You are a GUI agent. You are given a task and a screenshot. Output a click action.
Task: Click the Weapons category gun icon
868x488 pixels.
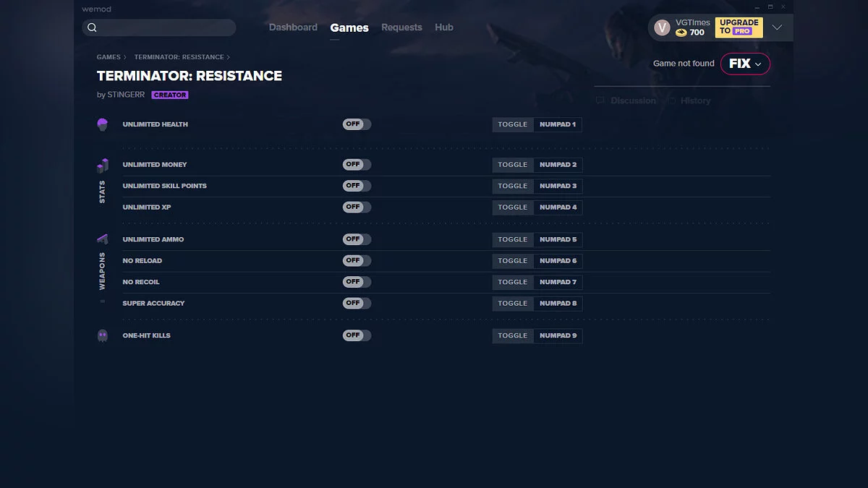click(103, 238)
